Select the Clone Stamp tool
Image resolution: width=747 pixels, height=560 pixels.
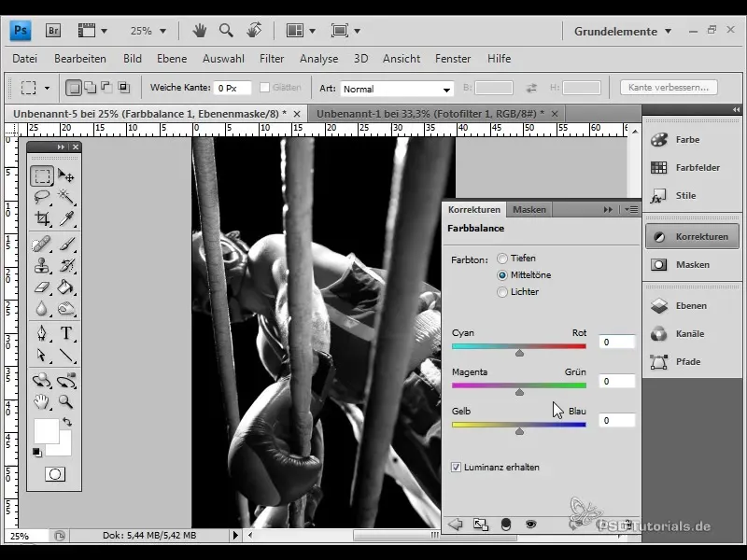pyautogui.click(x=42, y=266)
